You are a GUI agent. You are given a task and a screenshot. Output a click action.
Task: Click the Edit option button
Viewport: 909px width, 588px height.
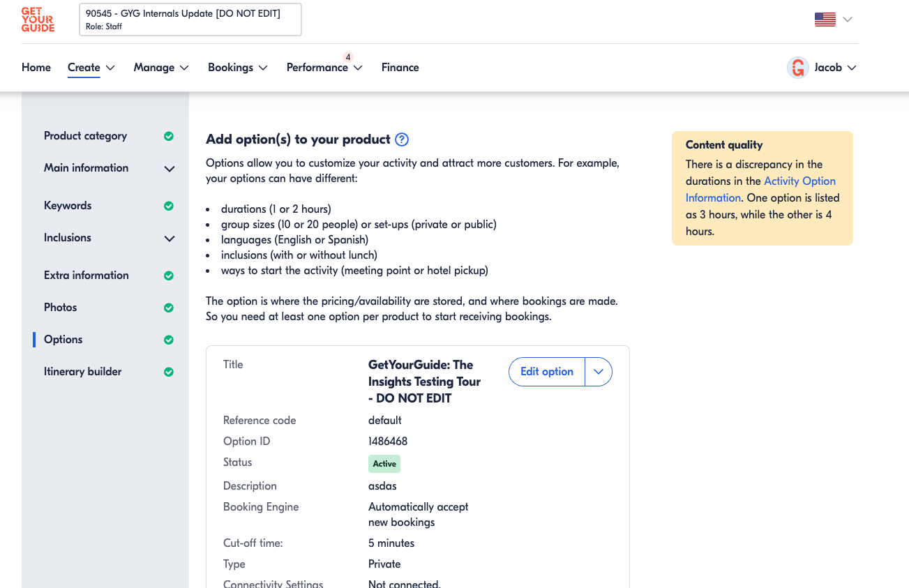(547, 372)
